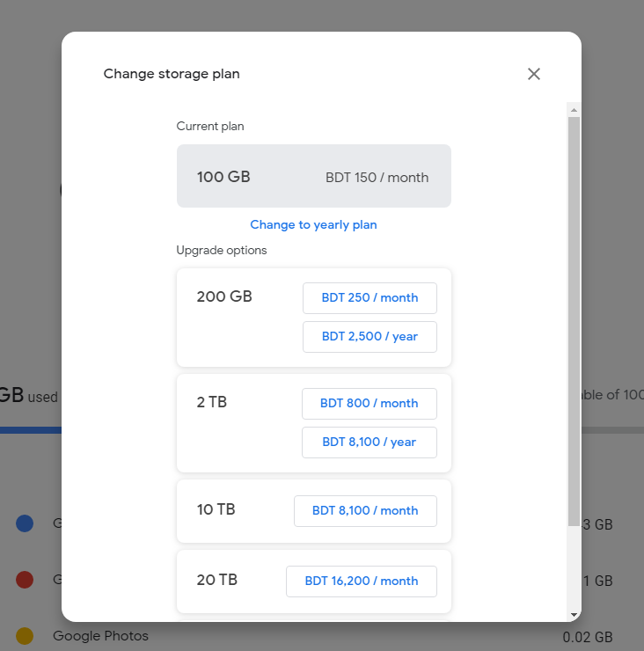Viewport: 644px width, 651px height.
Task: Click the yellow Google Photos legend dot
Action: pyautogui.click(x=25, y=635)
